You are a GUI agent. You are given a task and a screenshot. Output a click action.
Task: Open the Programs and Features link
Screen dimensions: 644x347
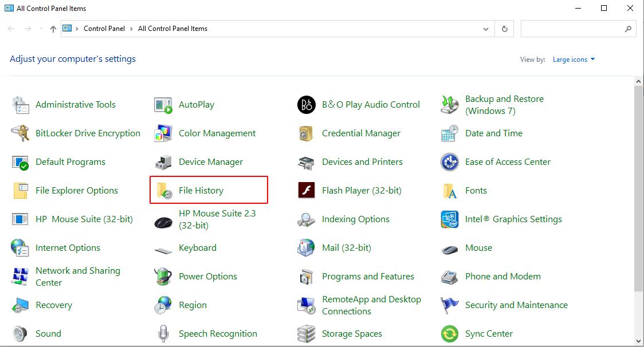point(368,277)
